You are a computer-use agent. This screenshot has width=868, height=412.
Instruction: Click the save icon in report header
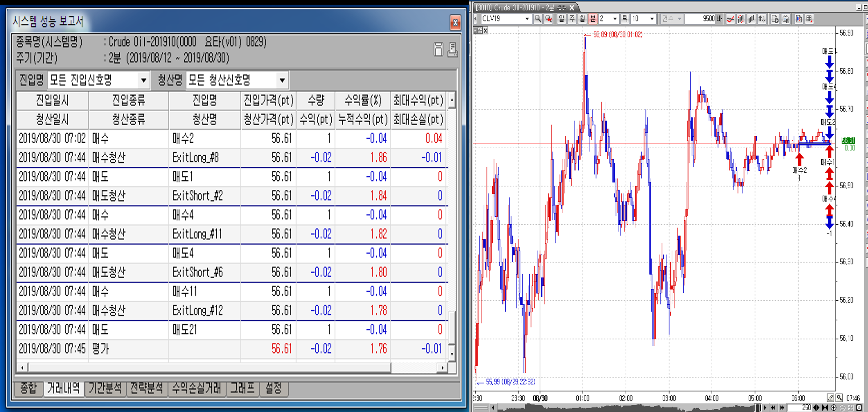coord(438,49)
